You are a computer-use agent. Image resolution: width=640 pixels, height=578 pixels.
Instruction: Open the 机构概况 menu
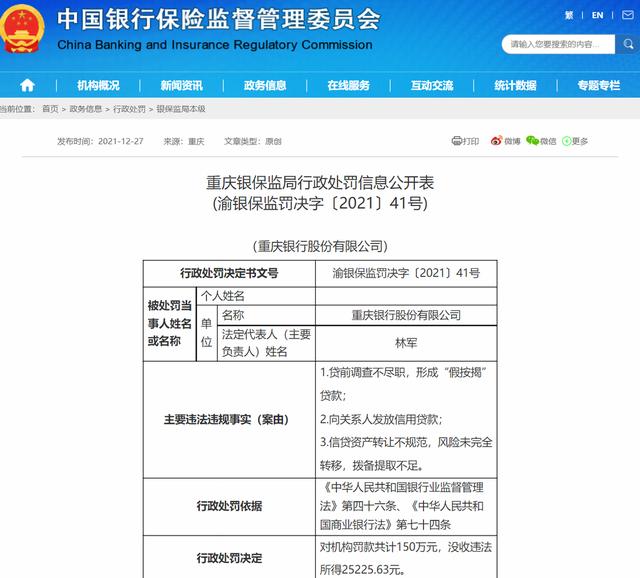click(98, 85)
